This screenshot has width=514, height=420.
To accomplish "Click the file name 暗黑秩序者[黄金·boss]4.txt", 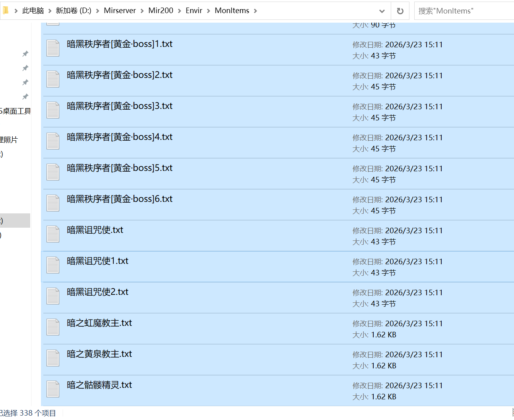I will point(120,137).
